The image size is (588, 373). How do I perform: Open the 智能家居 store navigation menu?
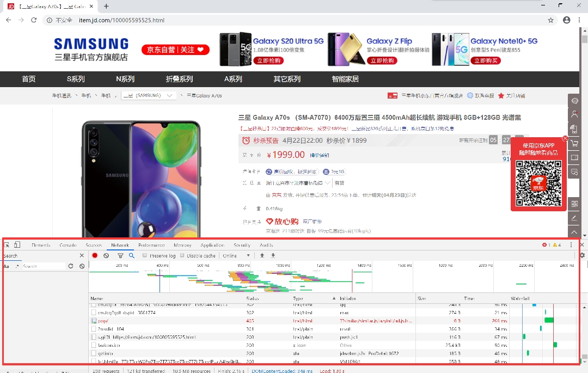tap(345, 79)
